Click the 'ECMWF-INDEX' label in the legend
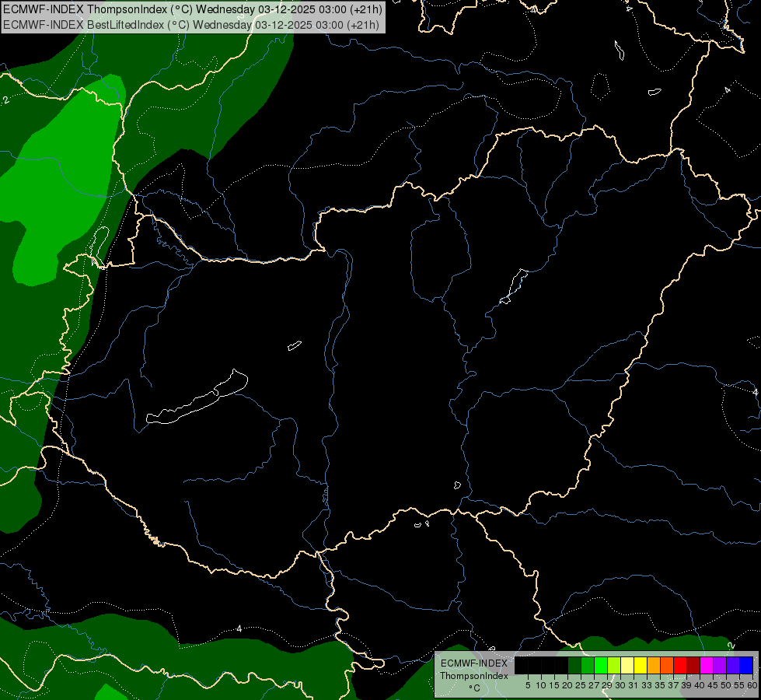761x700 pixels. coord(474,663)
